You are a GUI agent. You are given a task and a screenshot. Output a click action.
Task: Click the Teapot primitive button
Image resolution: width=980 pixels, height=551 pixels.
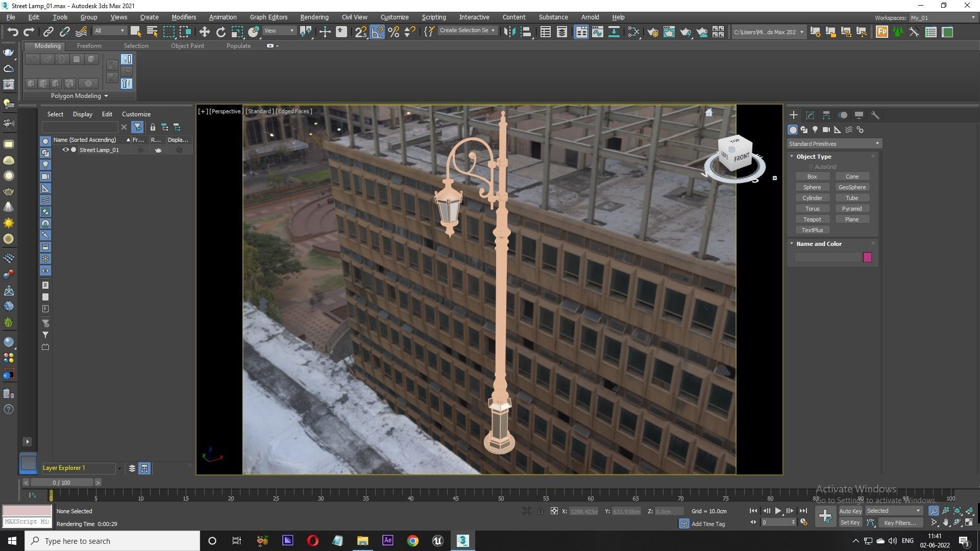812,219
